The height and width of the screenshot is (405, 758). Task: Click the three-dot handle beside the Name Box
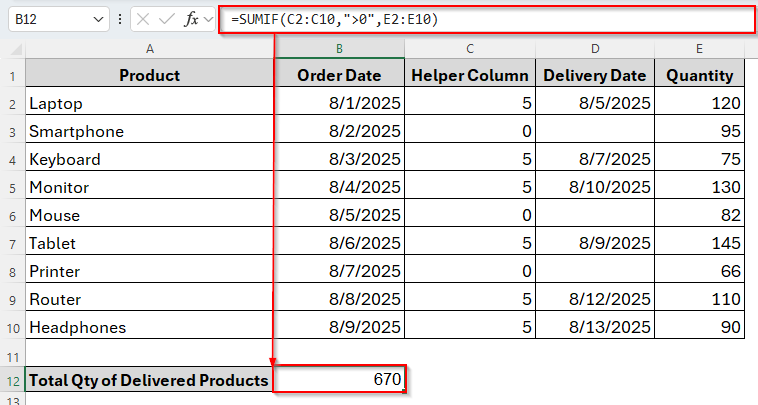121,19
